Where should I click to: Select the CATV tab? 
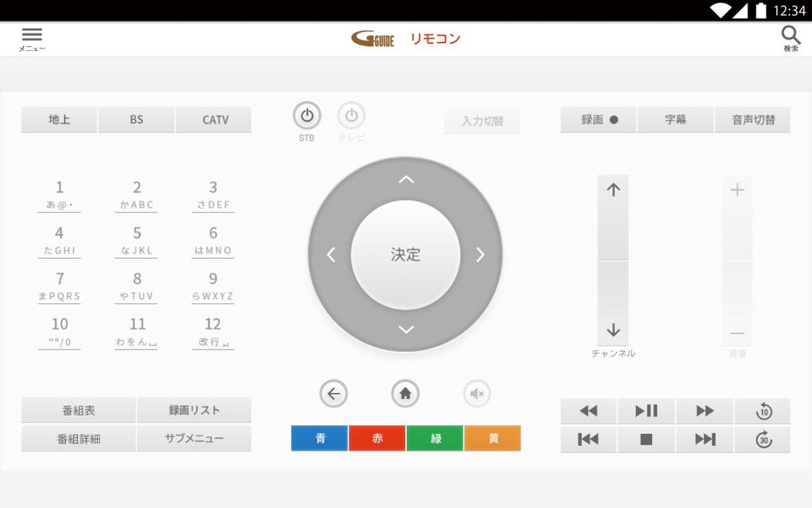[x=213, y=119]
